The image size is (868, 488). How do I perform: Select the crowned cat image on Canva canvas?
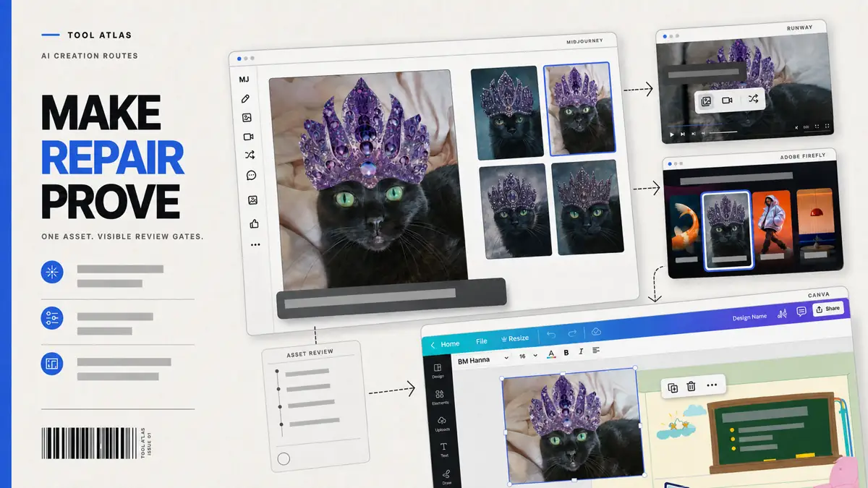click(x=571, y=426)
